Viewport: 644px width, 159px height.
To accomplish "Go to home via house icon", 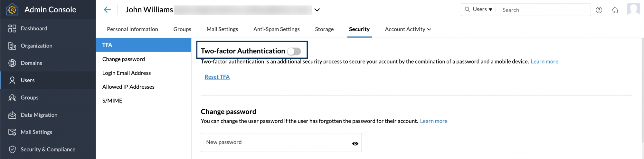I will click(x=615, y=10).
